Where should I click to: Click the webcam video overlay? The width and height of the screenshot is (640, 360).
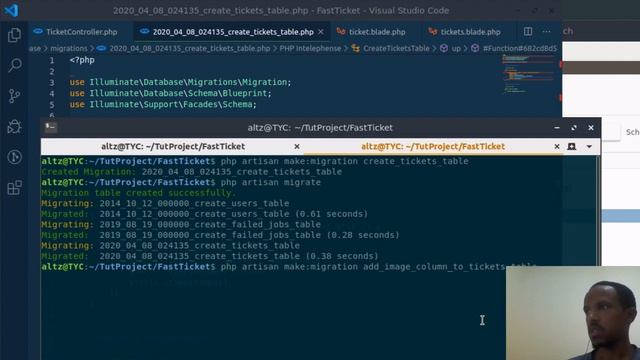[573, 313]
